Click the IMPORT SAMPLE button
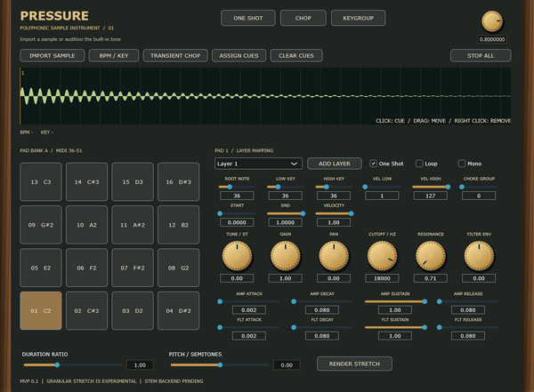Viewport: 534px width, 392px height. tap(53, 55)
